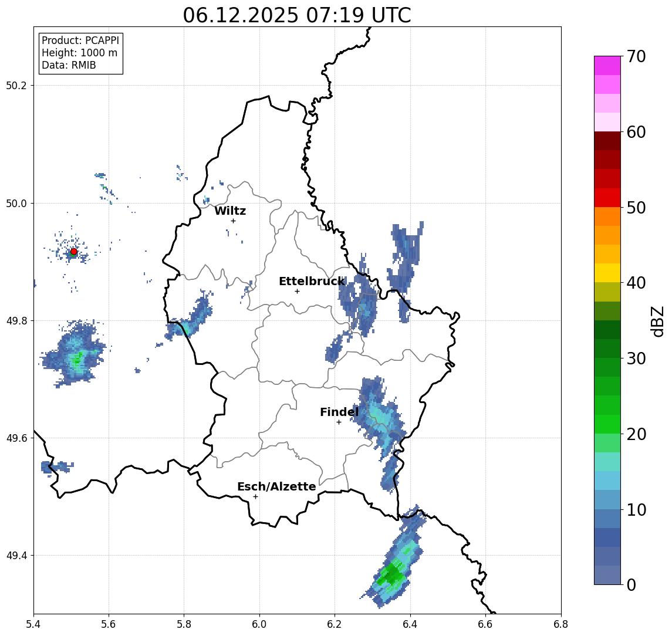Click the latitude label 49.8
Viewport: 672px width, 636px height.
tap(16, 320)
